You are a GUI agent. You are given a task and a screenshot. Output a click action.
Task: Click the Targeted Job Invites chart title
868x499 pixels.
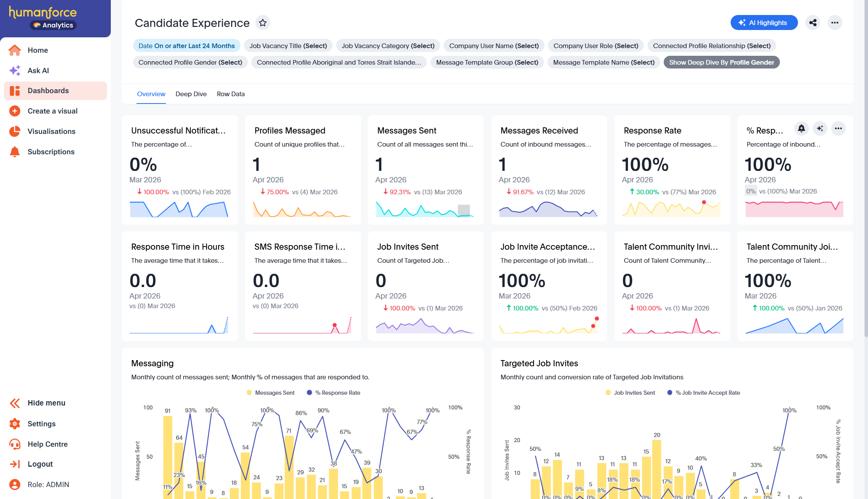click(539, 364)
